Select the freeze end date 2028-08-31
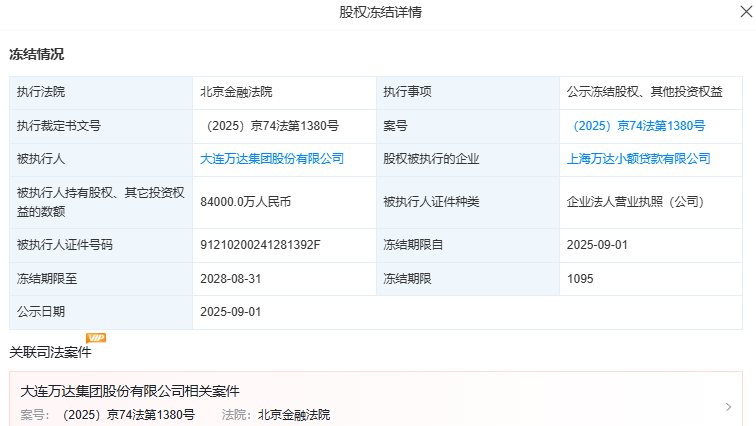The width and height of the screenshot is (756, 426). [x=230, y=279]
